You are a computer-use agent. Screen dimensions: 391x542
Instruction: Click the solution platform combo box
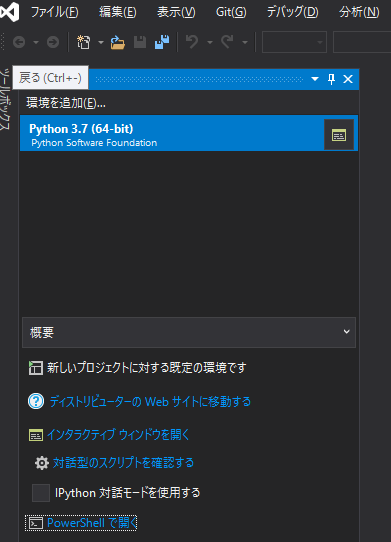362,42
